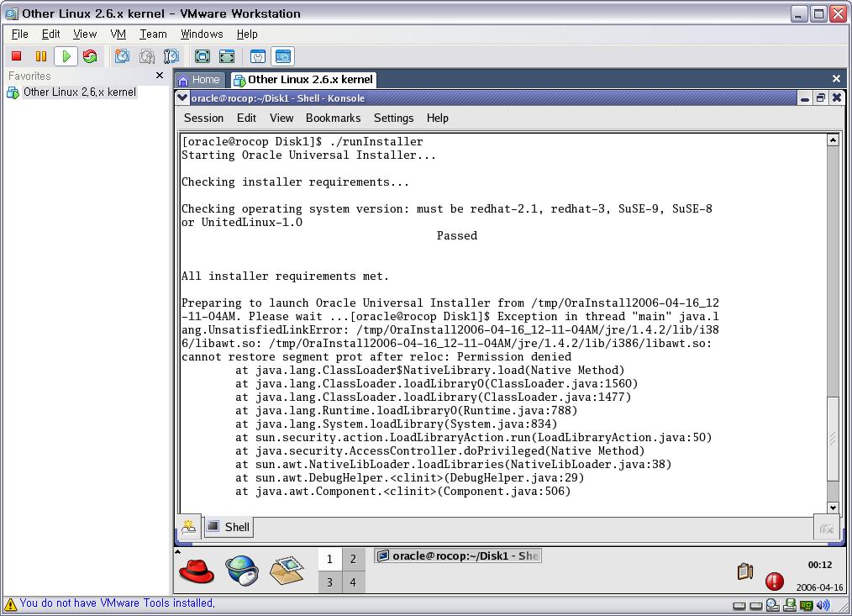The height and width of the screenshot is (616, 852).
Task: Click the full screen mode icon
Action: pos(202,56)
